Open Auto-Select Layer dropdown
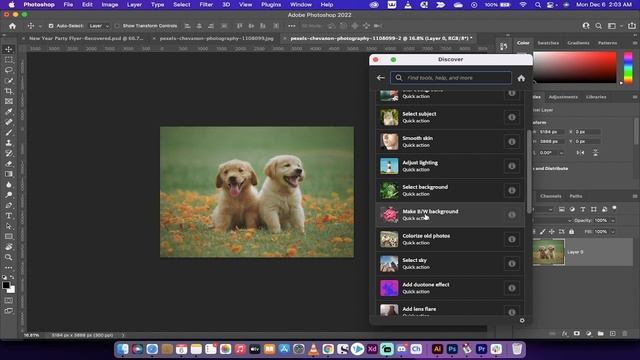The image size is (640, 360). 99,26
